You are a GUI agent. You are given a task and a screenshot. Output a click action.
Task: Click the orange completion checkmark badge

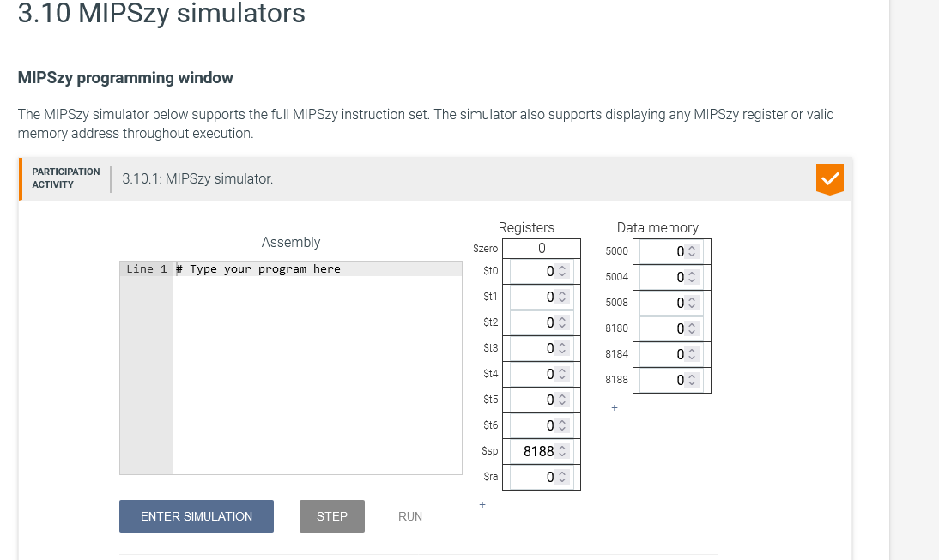(x=829, y=179)
